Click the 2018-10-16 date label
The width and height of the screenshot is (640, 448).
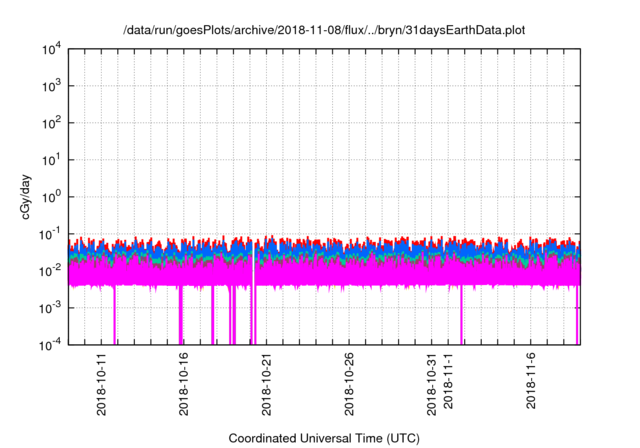pos(184,385)
